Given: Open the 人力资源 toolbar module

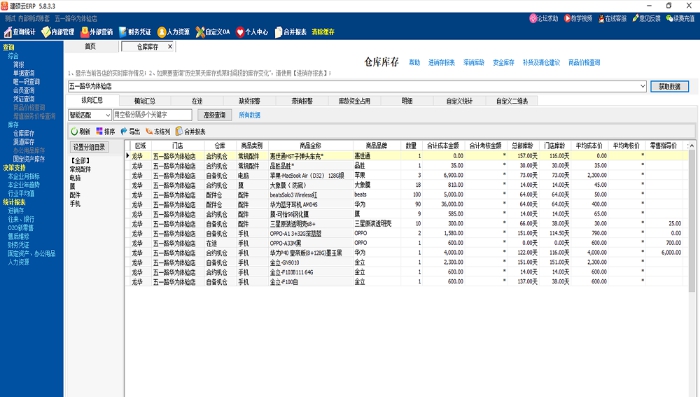Looking at the screenshot, I should pyautogui.click(x=173, y=32).
